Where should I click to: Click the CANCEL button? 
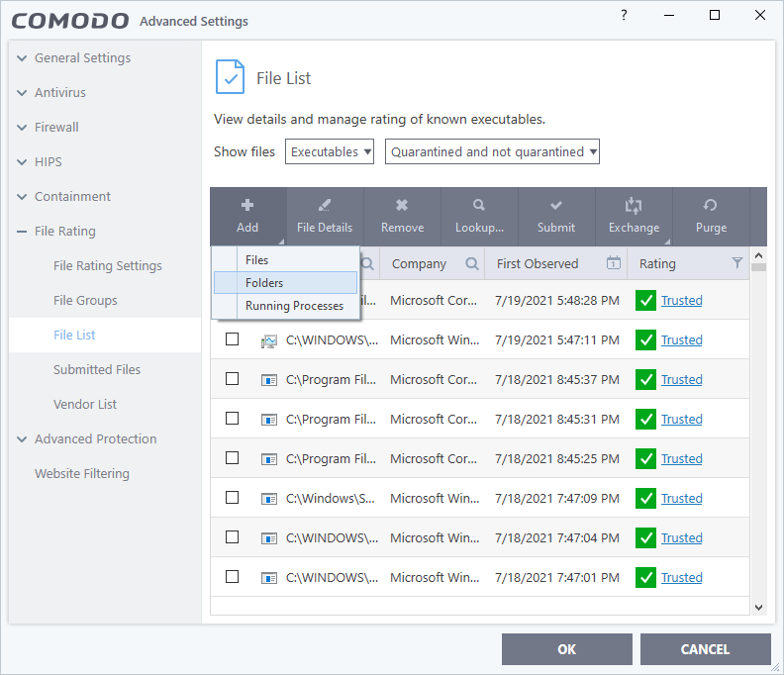tap(705, 649)
